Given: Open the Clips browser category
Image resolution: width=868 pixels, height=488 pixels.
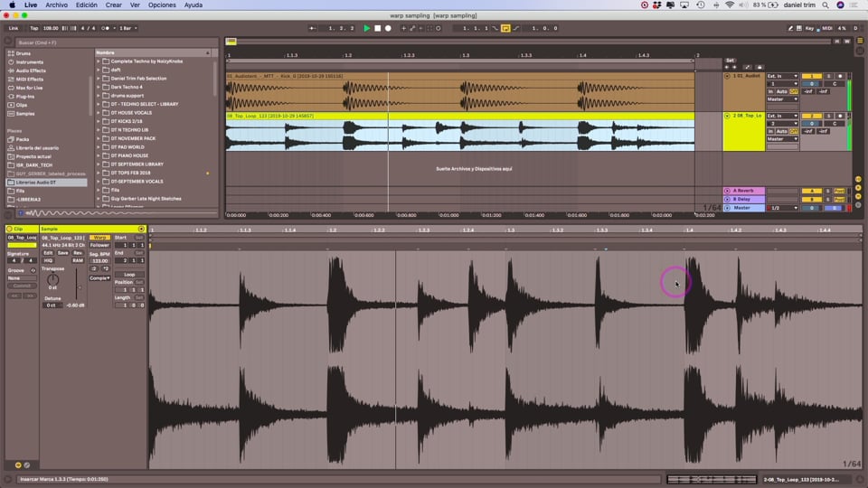Looking at the screenshot, I should click(x=21, y=105).
